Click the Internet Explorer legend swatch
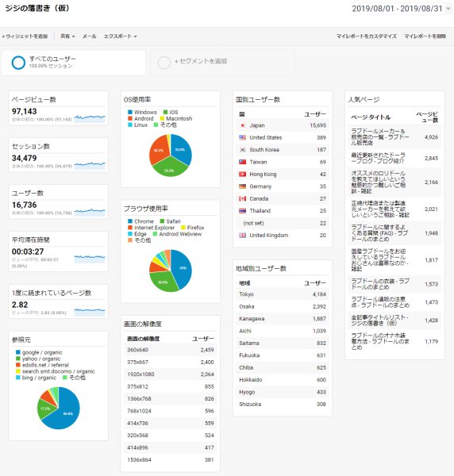The height and width of the screenshot is (476, 454). (x=130, y=228)
